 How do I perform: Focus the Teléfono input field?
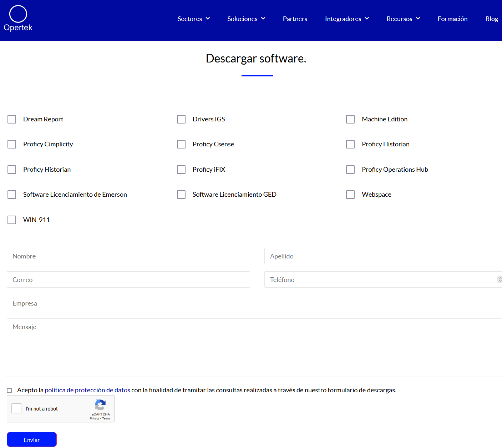click(383, 280)
